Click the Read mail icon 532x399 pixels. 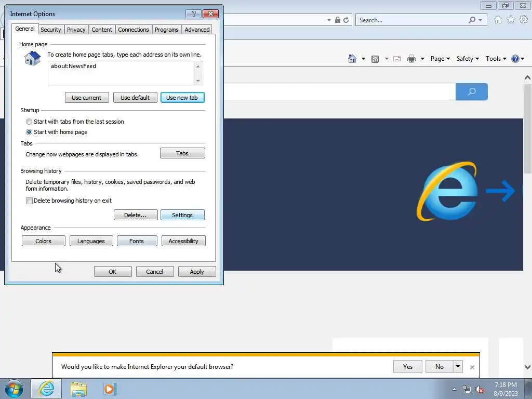click(397, 59)
